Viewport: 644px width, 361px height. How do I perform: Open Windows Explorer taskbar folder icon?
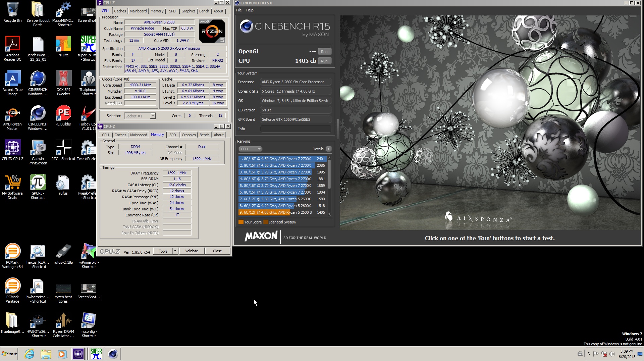coord(46,354)
